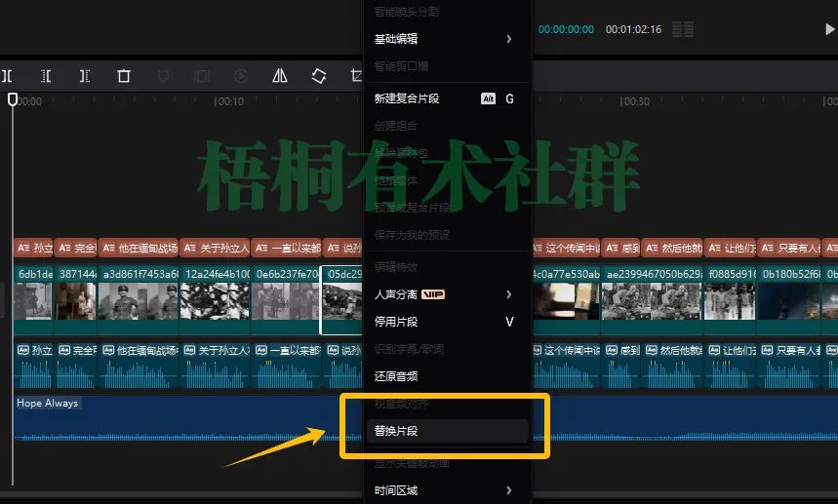Click the play button at top right
838x504 pixels.
829,29
